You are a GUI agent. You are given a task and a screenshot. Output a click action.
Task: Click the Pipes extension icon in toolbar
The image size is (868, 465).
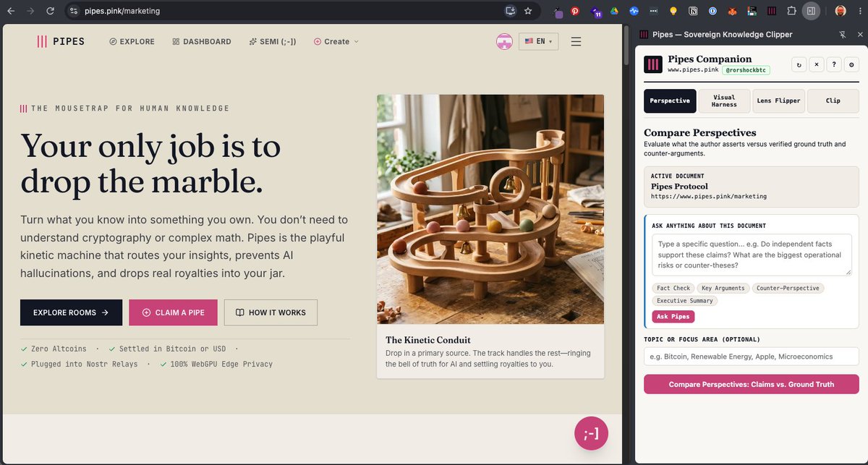772,11
